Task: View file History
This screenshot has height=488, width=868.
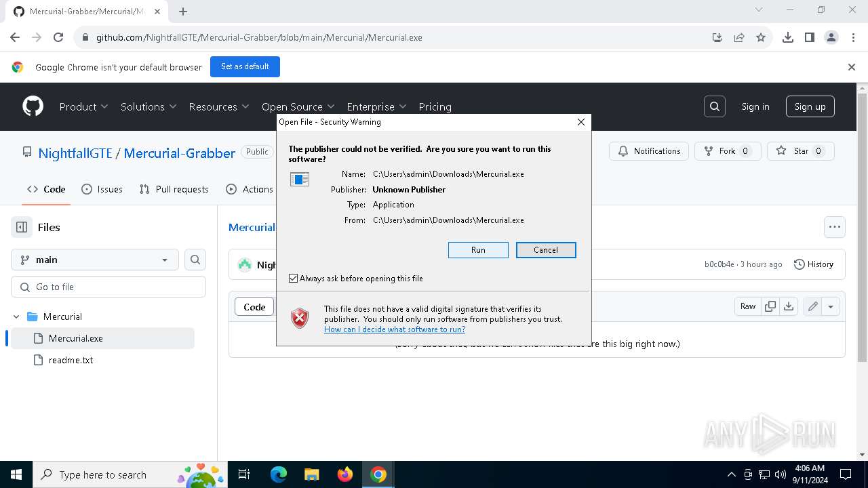Action: point(813,264)
